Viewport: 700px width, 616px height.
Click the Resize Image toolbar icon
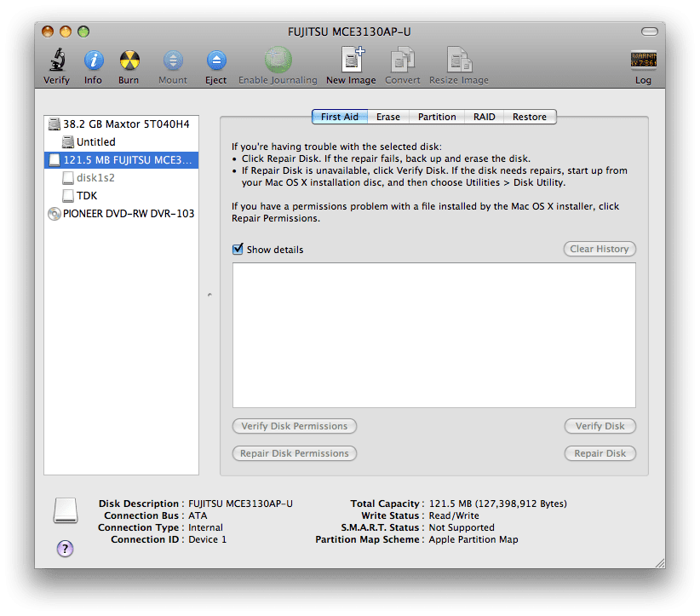pyautogui.click(x=459, y=60)
